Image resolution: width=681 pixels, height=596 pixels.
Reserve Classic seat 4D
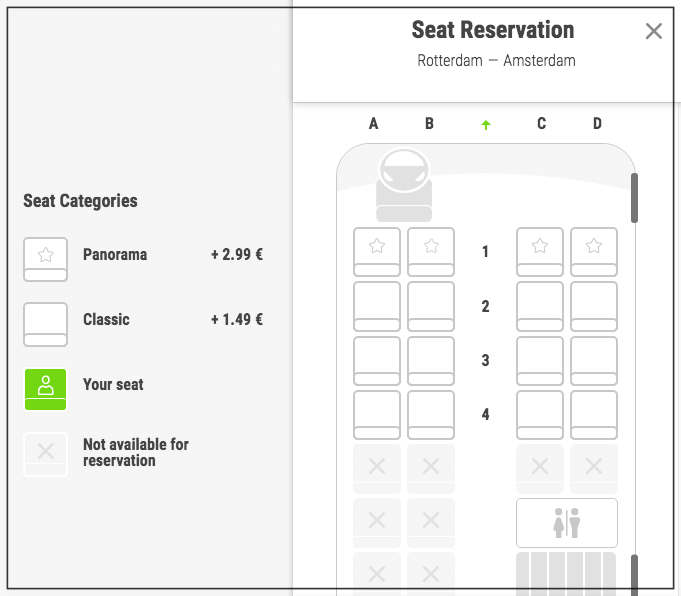594,415
